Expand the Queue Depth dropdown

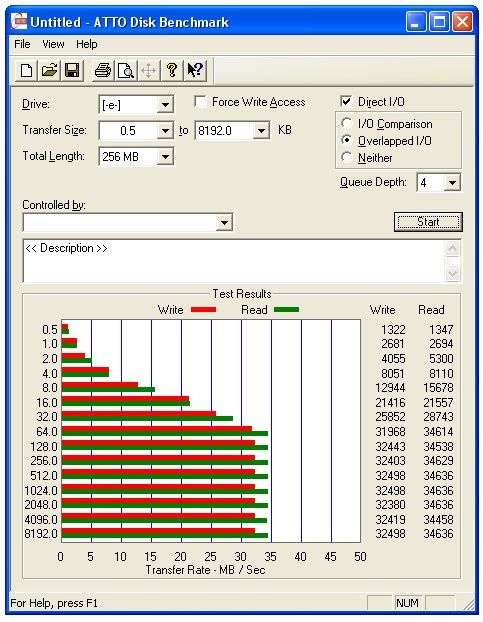452,183
